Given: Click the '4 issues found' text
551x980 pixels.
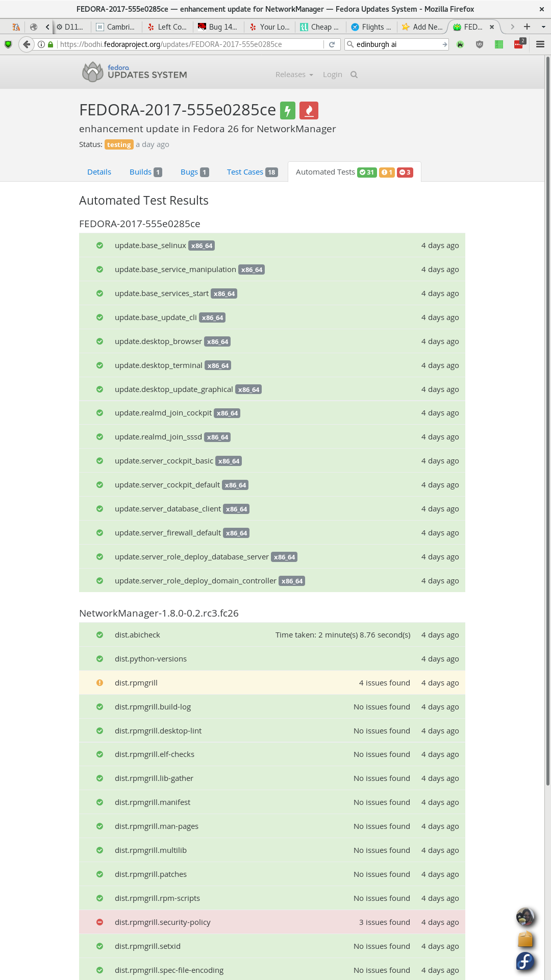Looking at the screenshot, I should pyautogui.click(x=385, y=682).
